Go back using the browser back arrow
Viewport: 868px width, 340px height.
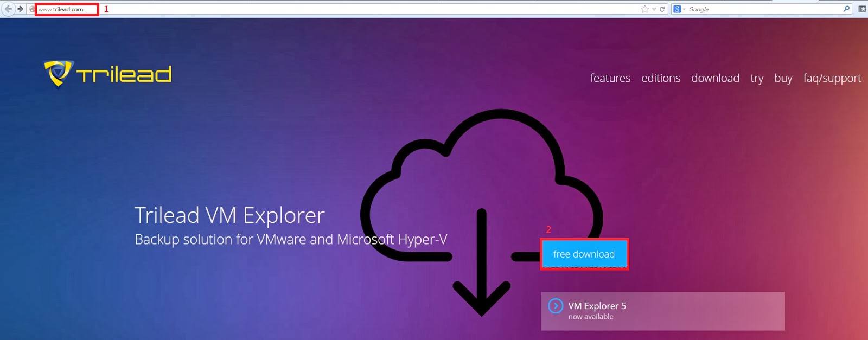click(8, 9)
